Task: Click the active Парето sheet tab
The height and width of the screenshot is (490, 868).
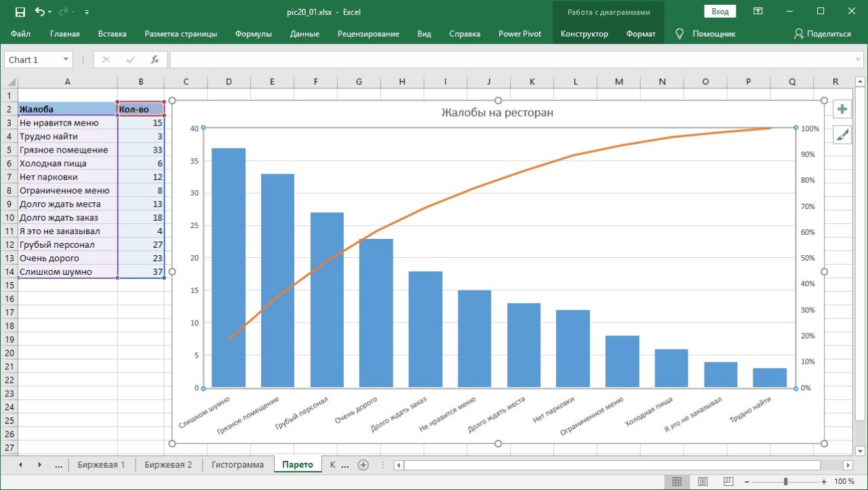Action: [x=298, y=465]
